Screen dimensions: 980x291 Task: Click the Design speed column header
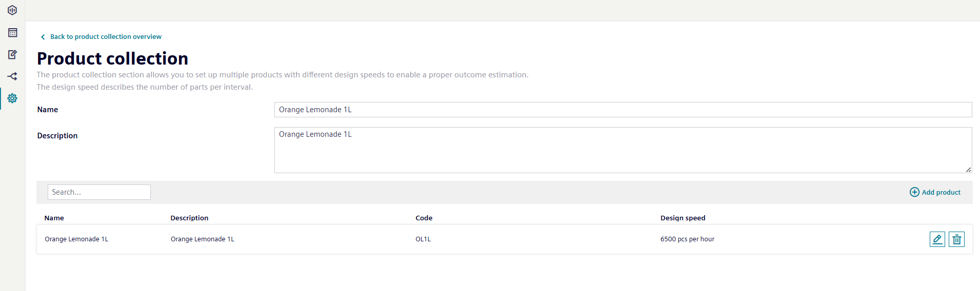[x=683, y=218]
